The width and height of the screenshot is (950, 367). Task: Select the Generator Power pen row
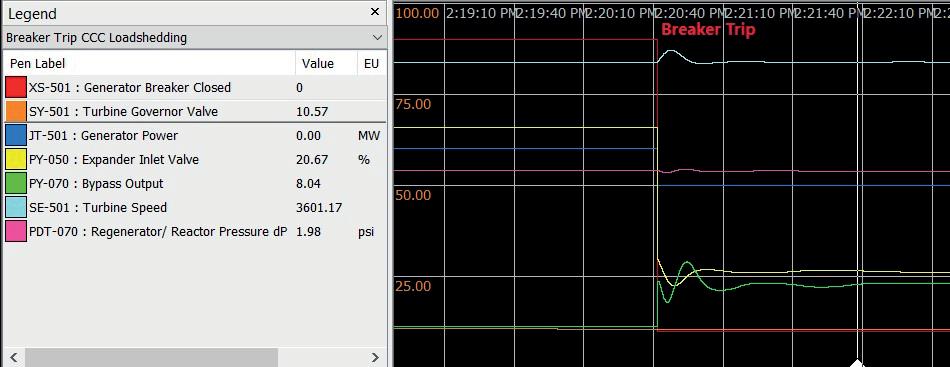click(194, 136)
